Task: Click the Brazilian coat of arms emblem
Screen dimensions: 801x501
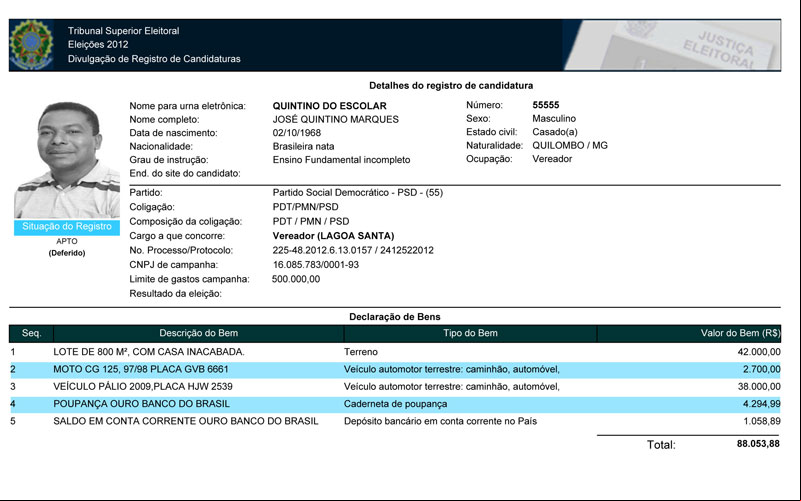Action: (31, 44)
